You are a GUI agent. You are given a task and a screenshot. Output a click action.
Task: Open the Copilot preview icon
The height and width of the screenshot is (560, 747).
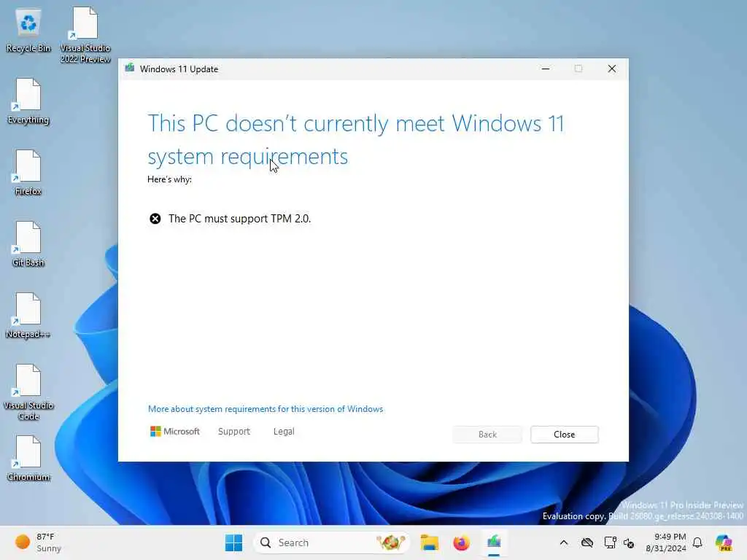click(724, 542)
